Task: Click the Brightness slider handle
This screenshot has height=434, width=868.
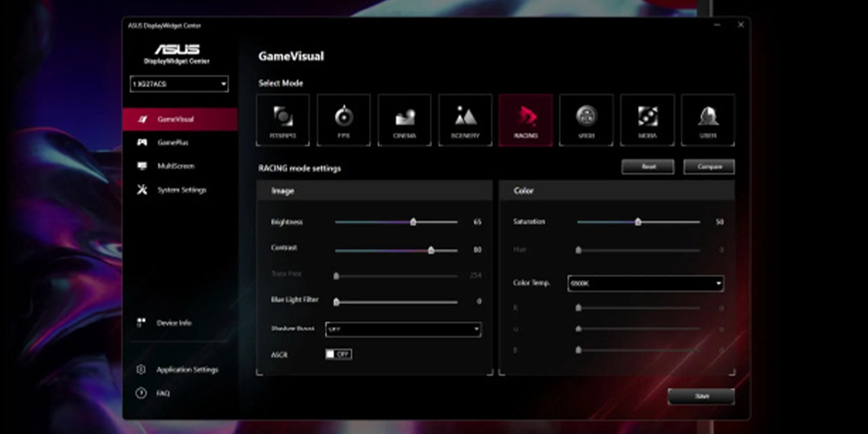Action: (x=413, y=222)
